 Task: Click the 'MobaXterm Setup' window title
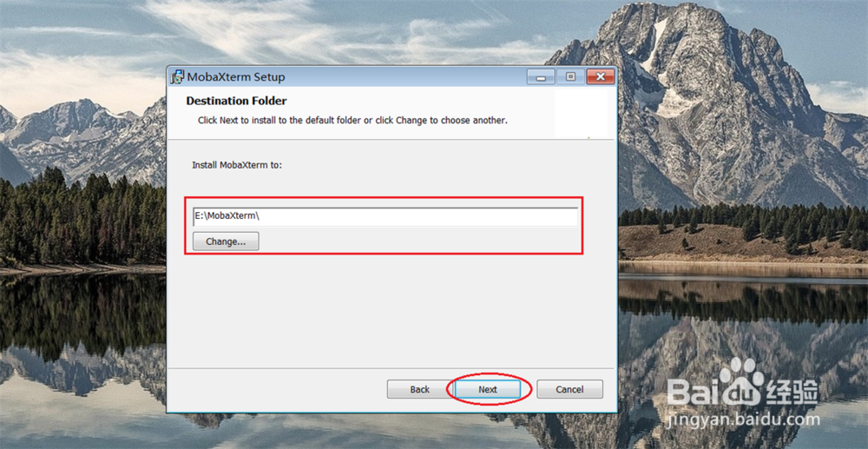click(236, 77)
